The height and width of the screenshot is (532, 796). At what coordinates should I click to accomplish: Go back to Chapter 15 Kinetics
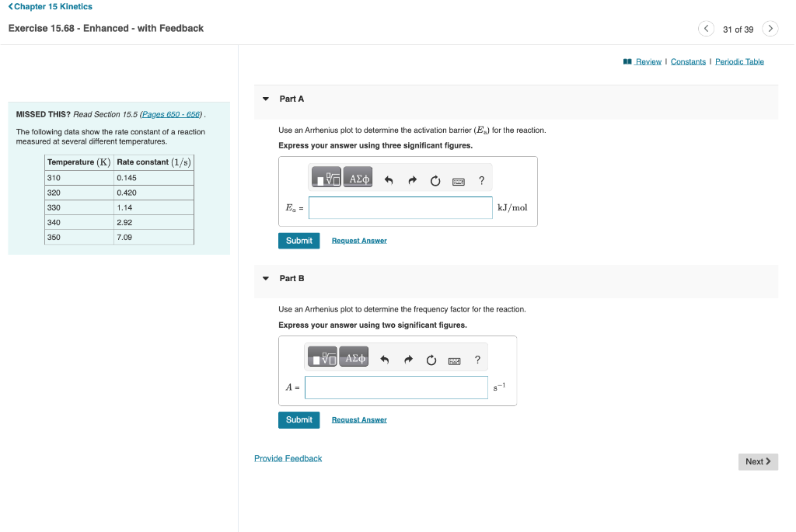point(50,6)
